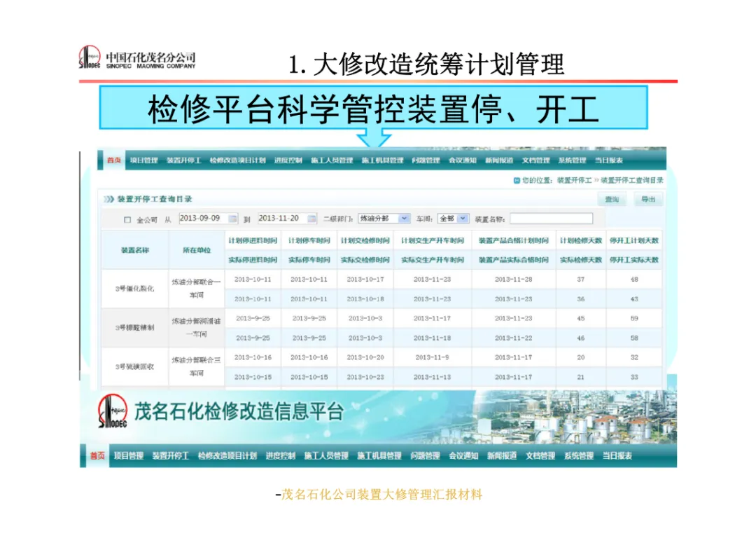
Task: Click the 计划交生产开车时间 column header
Action: coord(433,240)
